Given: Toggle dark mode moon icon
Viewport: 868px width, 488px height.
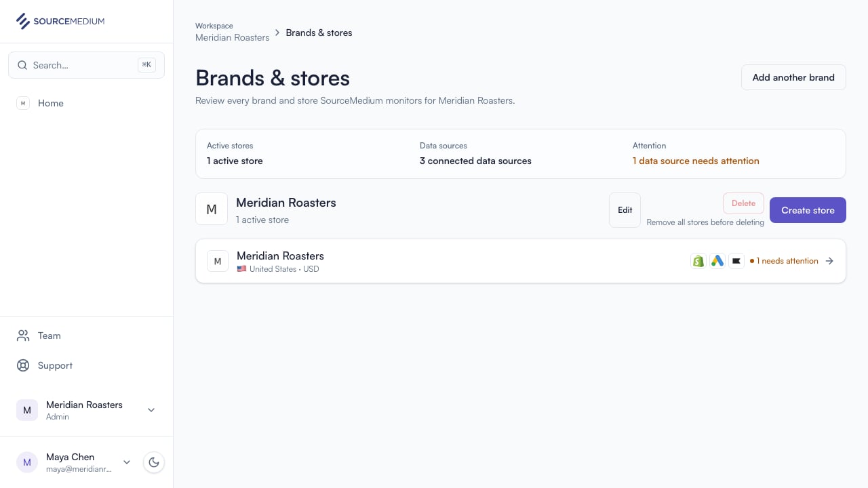Looking at the screenshot, I should (x=154, y=462).
